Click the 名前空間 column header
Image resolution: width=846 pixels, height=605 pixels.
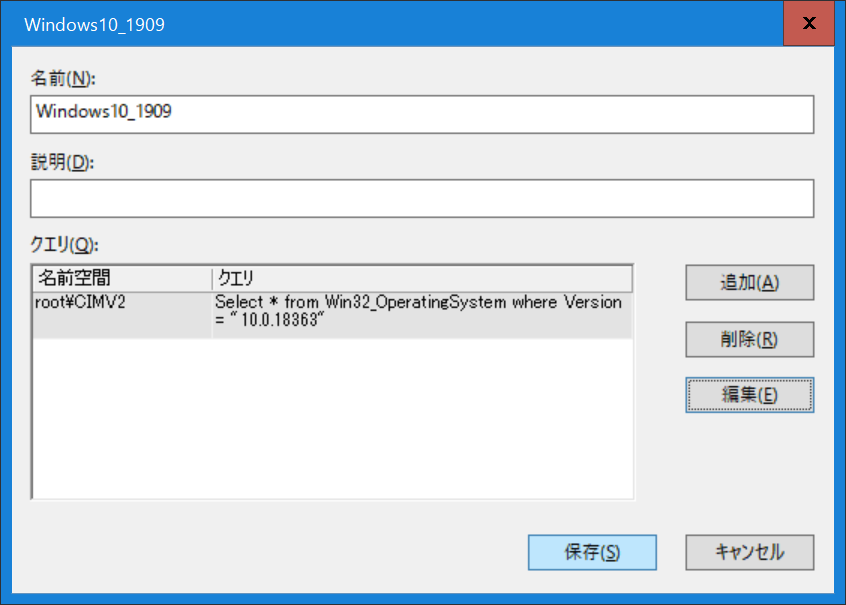tap(122, 278)
